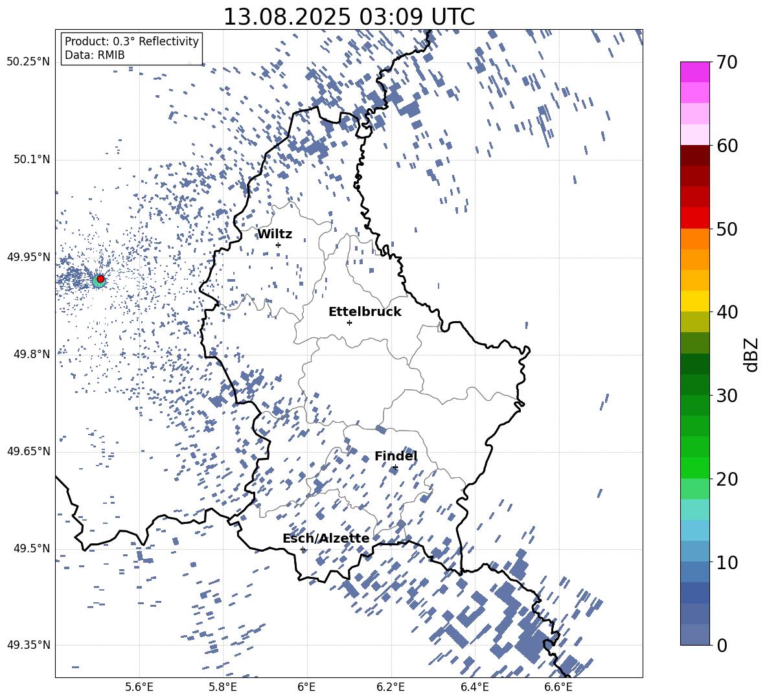Click the dBZ colorbar axis label
This screenshot has height=700, width=767.
point(752,354)
